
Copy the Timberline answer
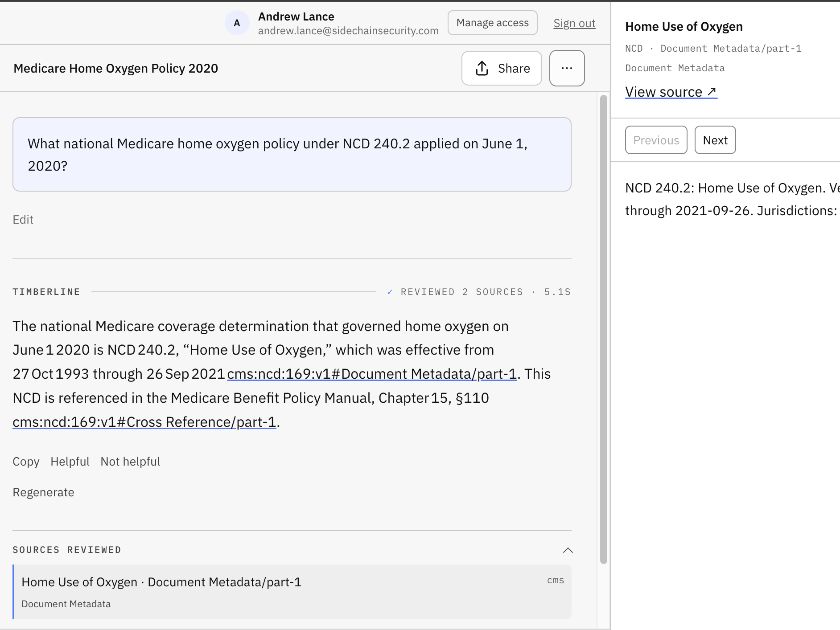point(26,462)
